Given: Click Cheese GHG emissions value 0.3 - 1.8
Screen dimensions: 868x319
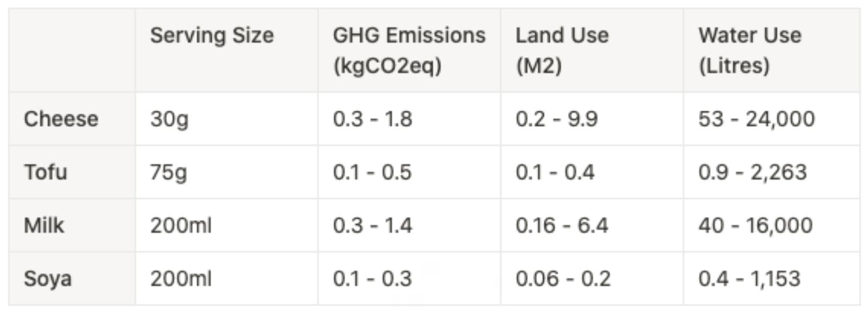Looking at the screenshot, I should (x=372, y=119).
